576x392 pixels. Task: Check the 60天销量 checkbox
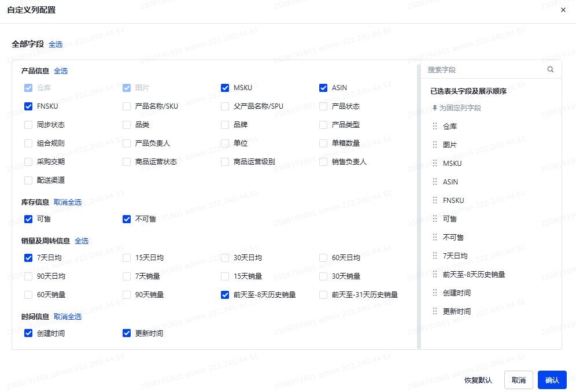(x=28, y=295)
